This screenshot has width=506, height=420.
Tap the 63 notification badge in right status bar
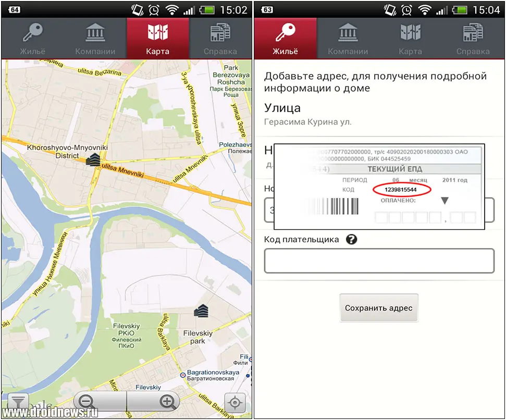pos(267,10)
